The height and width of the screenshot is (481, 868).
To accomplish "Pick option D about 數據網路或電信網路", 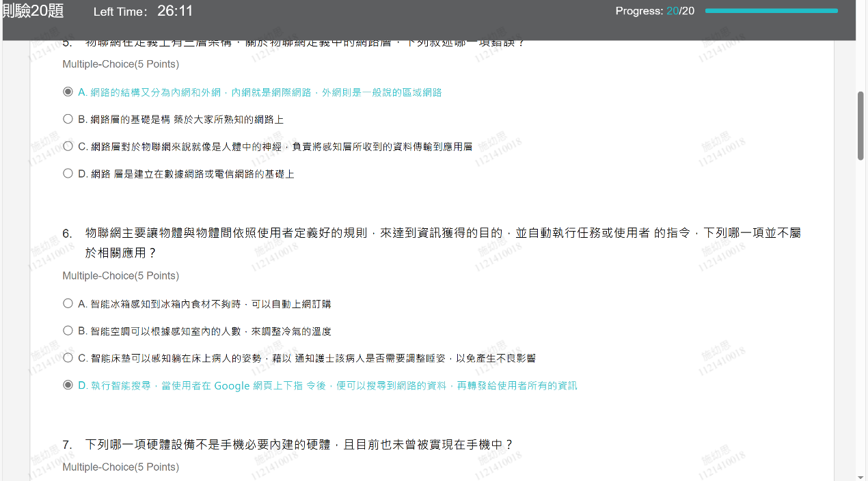I will (x=68, y=174).
